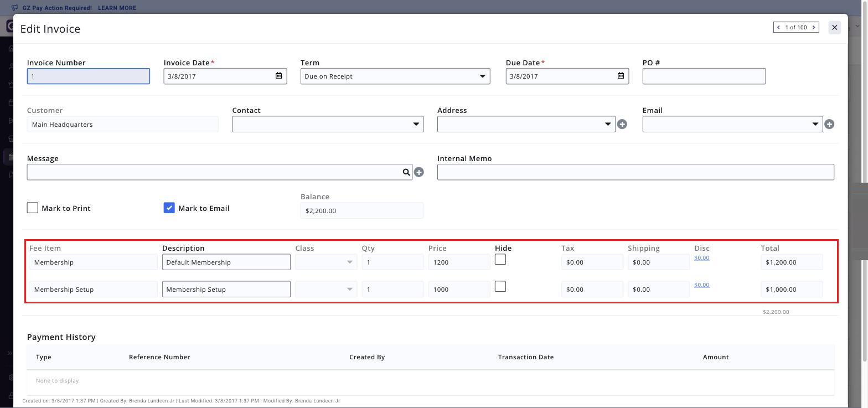
Task: Click the $2,200.00 Balance field
Action: pyautogui.click(x=362, y=210)
